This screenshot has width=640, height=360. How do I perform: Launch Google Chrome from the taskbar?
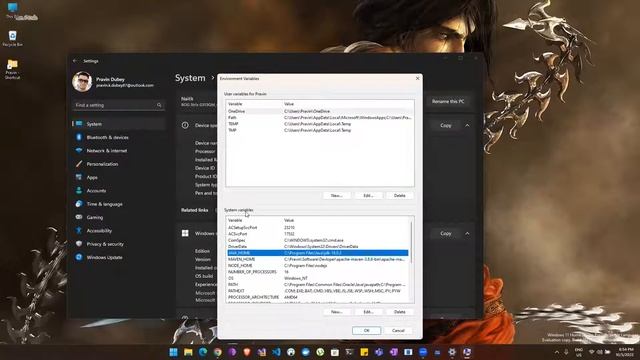coord(218,352)
